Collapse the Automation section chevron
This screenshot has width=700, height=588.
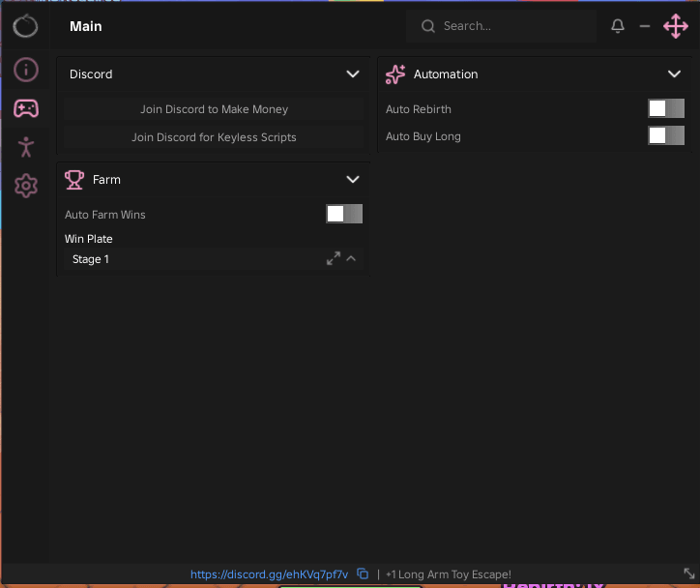[x=674, y=74]
